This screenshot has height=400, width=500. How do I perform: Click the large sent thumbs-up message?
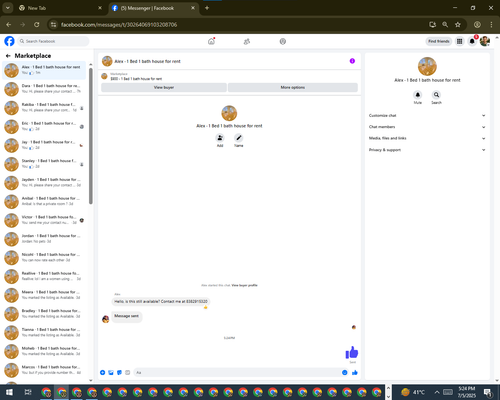tap(352, 353)
